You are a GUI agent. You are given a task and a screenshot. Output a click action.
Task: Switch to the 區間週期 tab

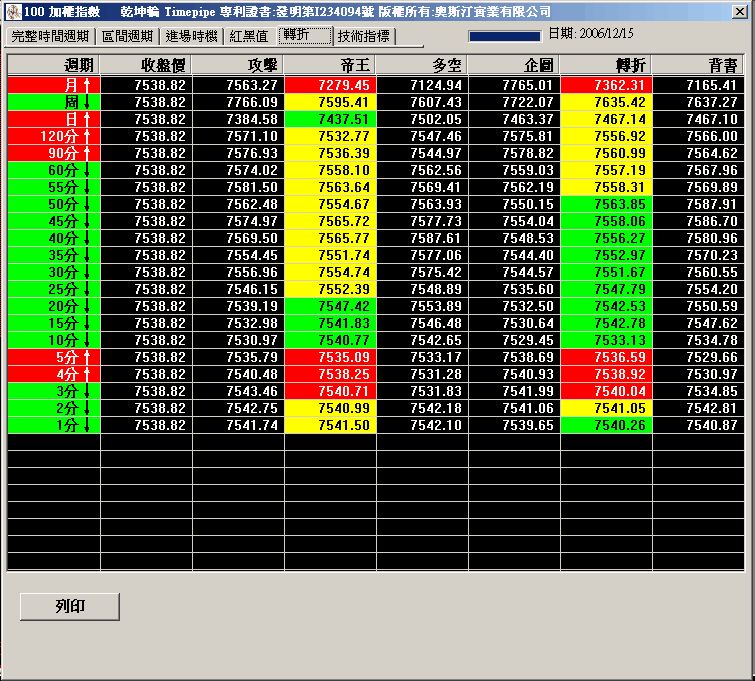(x=127, y=36)
